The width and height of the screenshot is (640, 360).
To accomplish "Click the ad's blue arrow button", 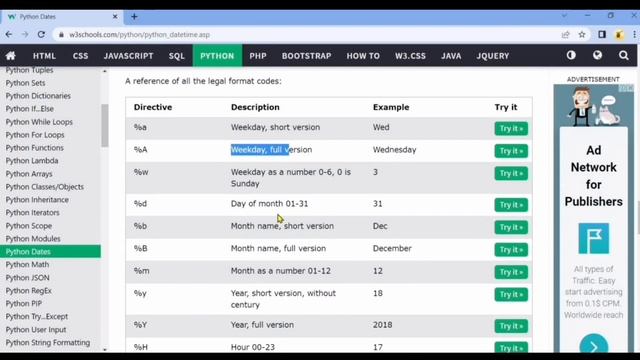I will tap(594, 344).
